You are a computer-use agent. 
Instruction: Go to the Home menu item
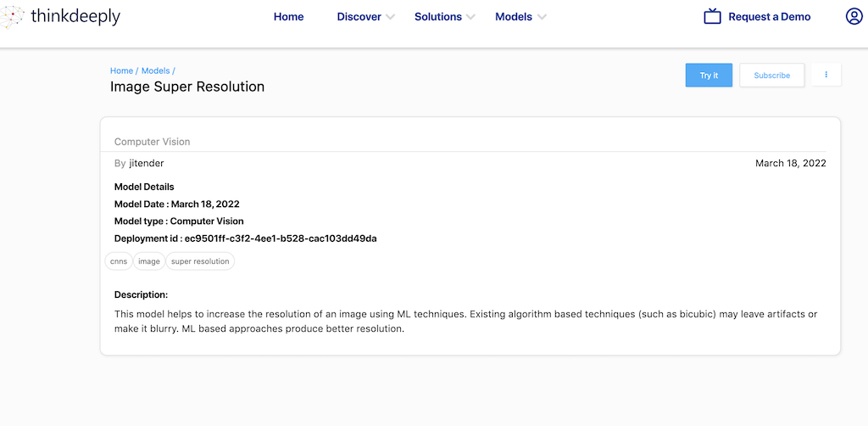[288, 17]
